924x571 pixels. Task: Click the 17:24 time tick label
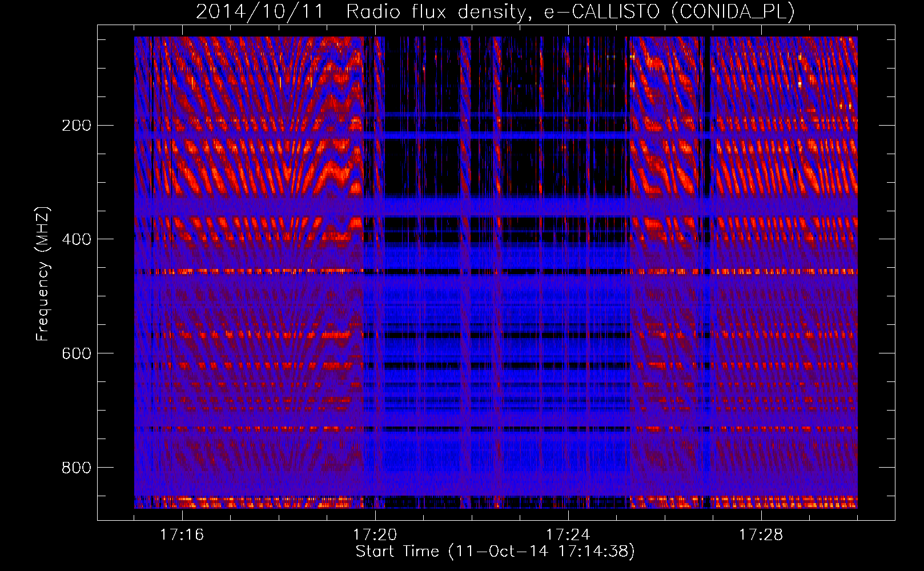568,534
